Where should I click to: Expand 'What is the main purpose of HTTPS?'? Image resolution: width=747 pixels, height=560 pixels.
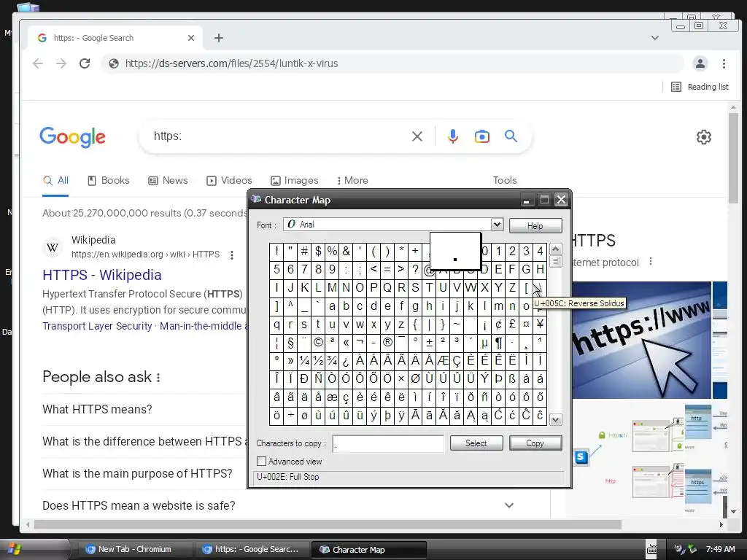(x=137, y=473)
